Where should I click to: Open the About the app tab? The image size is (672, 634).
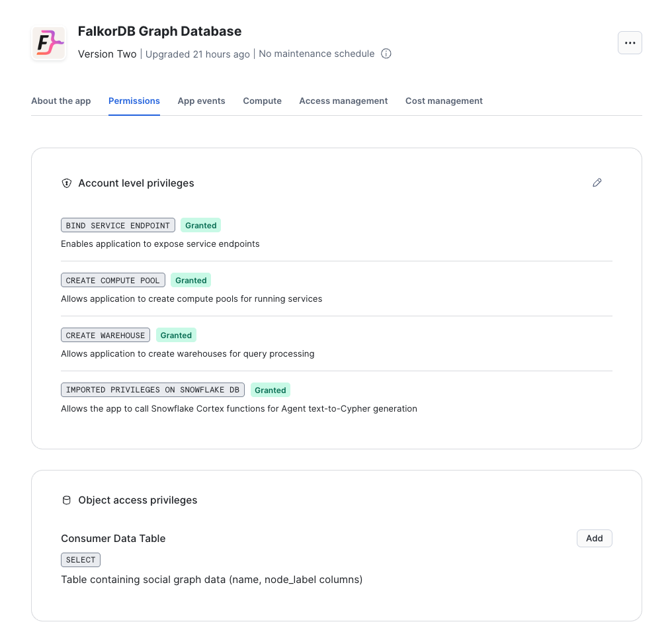coord(61,101)
